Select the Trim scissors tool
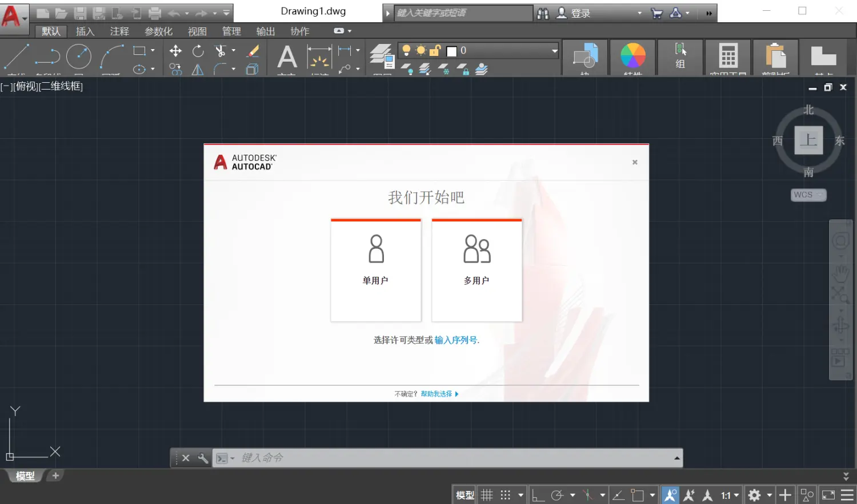 (220, 51)
